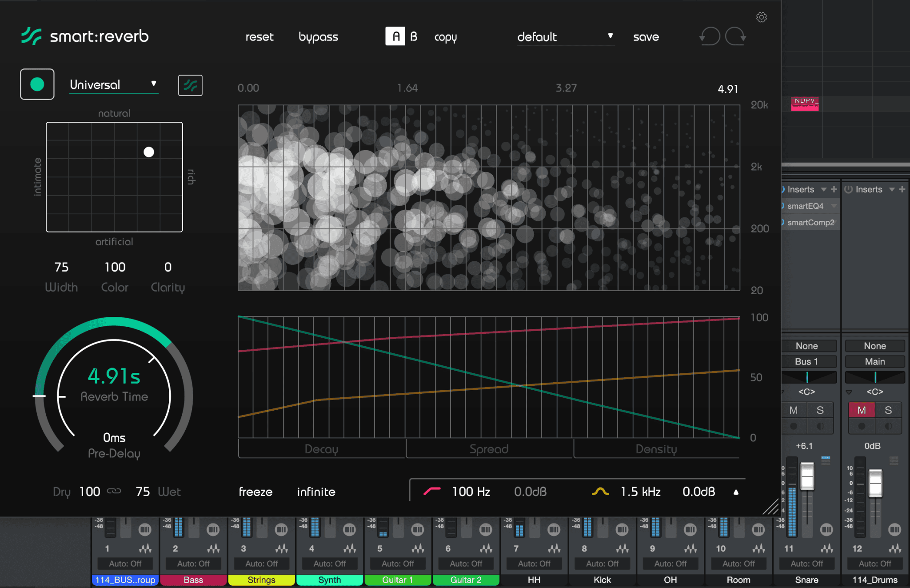Open the Auto: Off dropdown on the Bass channel
Image resolution: width=910 pixels, height=588 pixels.
(193, 563)
